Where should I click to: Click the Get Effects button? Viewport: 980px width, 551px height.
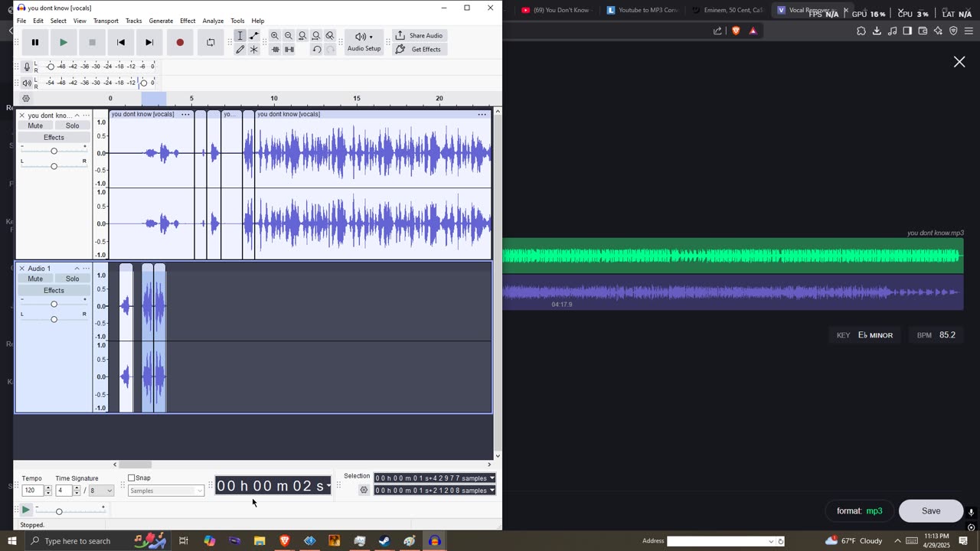[419, 50]
